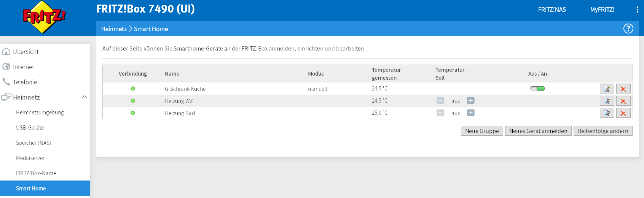Collapse the Heimnetz menu section
Viewport: 644px width, 198px height.
84,97
